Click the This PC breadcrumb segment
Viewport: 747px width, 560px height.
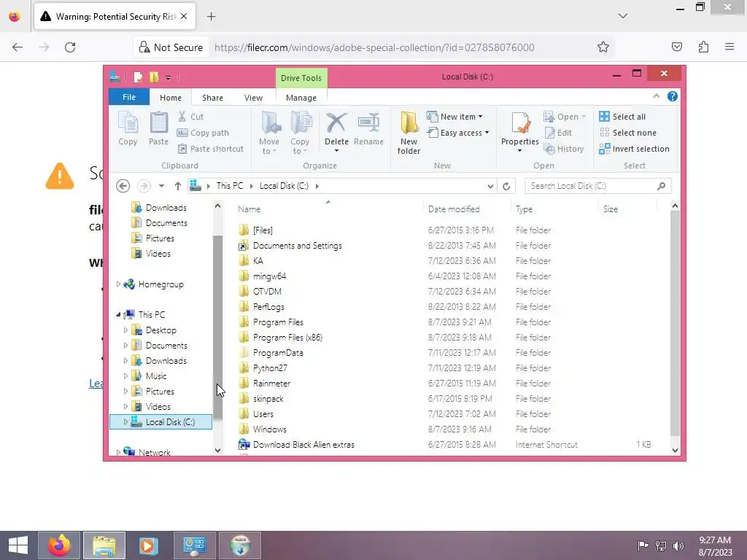tap(230, 186)
